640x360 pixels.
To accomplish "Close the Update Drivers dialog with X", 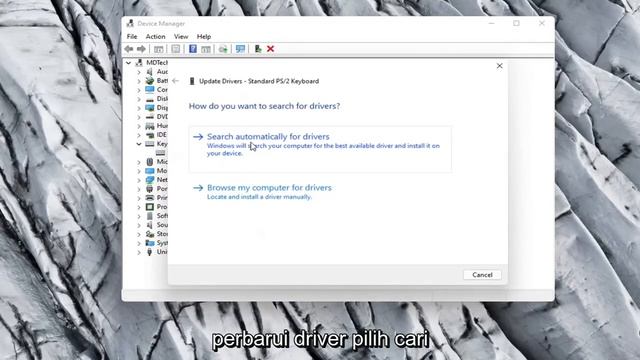I will [499, 66].
